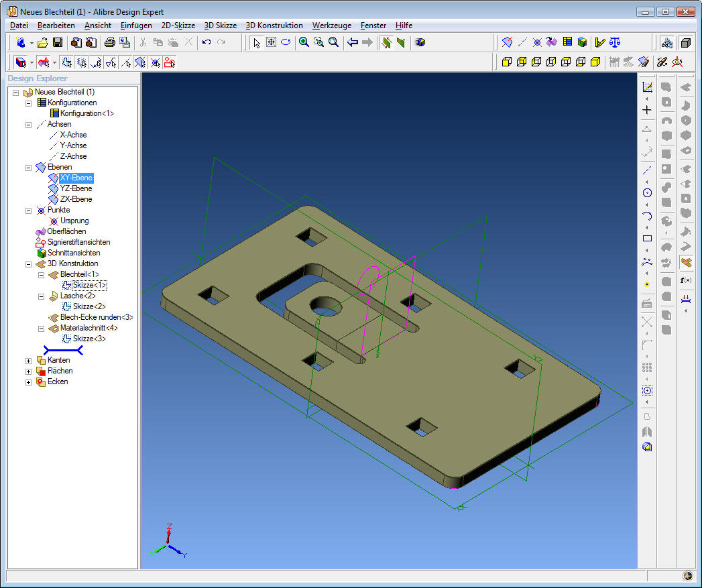Screen dimensions: 702x588
Task: Open the Bearbeiten menu
Action: pos(56,25)
